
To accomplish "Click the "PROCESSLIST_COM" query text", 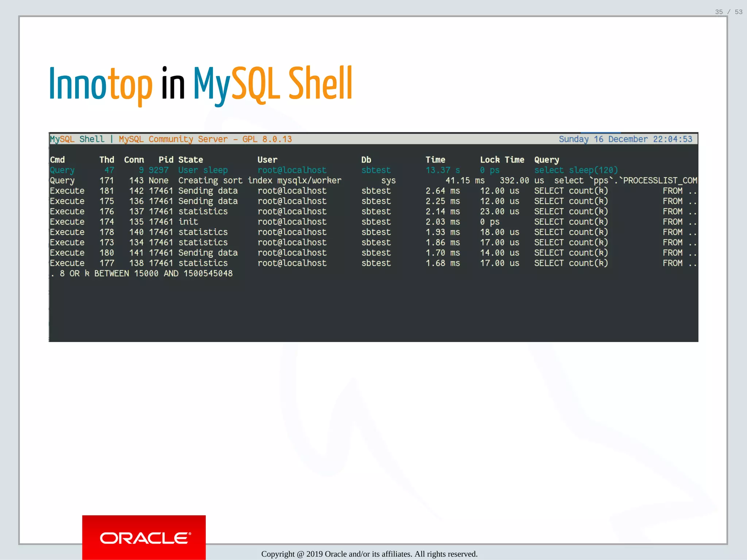I will click(x=660, y=180).
